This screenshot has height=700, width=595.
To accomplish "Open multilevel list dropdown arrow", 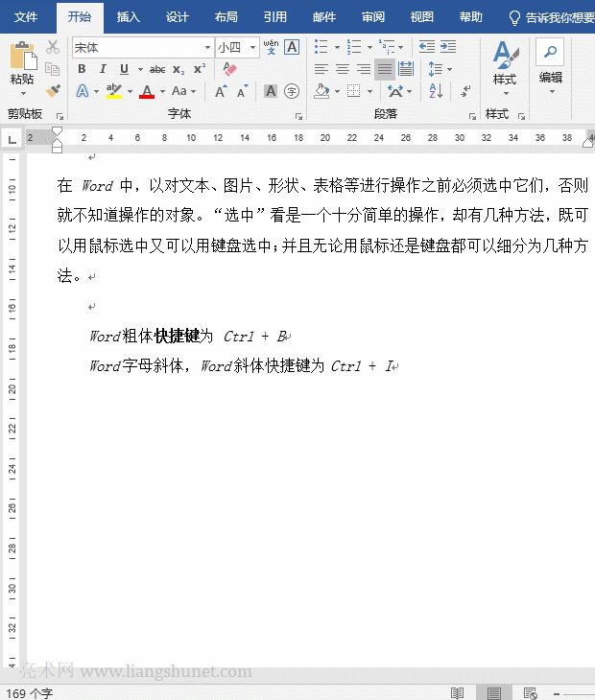I will [x=401, y=47].
